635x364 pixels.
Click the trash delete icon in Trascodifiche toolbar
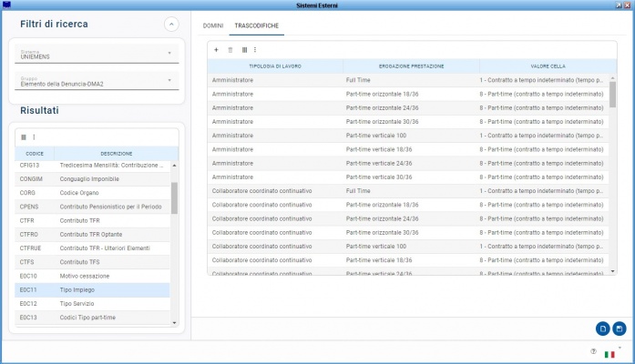230,49
